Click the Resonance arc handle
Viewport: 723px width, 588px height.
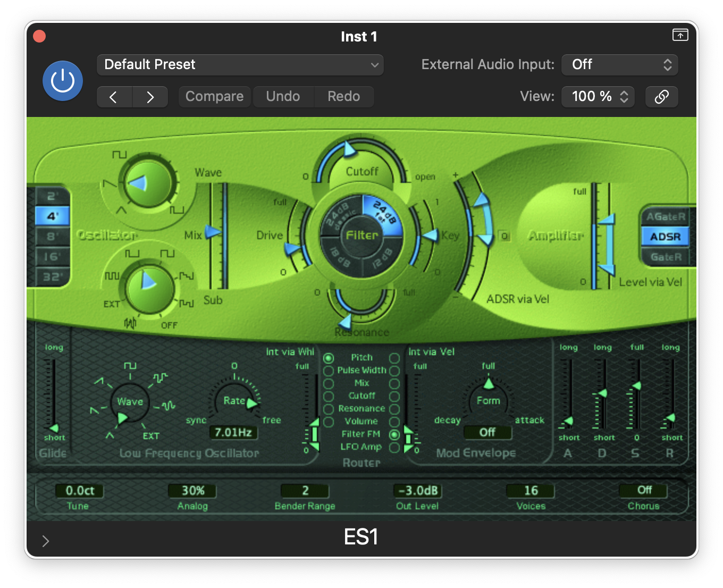tap(346, 321)
